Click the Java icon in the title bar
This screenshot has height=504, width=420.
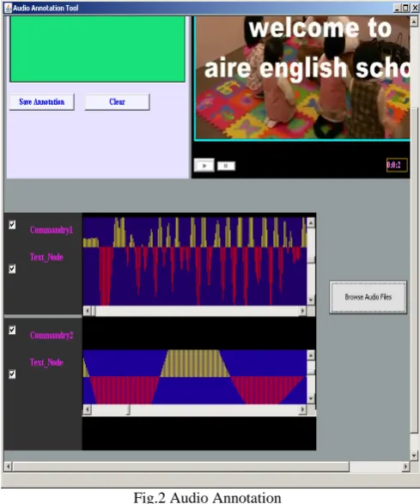click(8, 8)
